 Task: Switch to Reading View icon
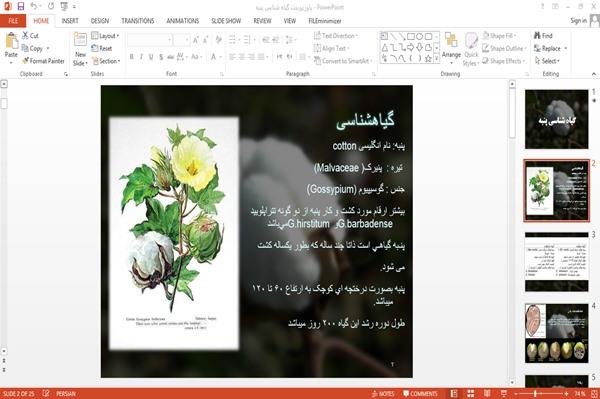click(487, 394)
